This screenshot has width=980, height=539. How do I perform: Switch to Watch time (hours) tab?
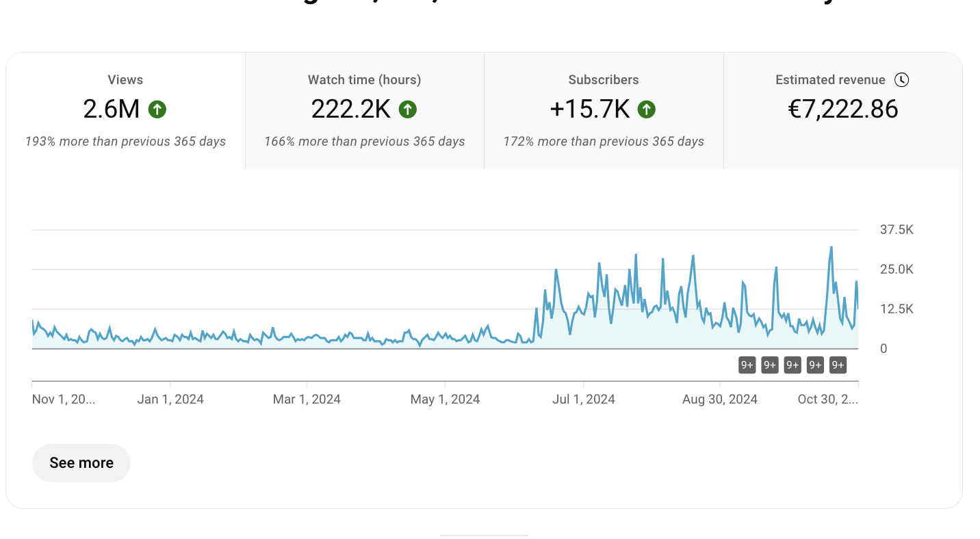click(364, 111)
